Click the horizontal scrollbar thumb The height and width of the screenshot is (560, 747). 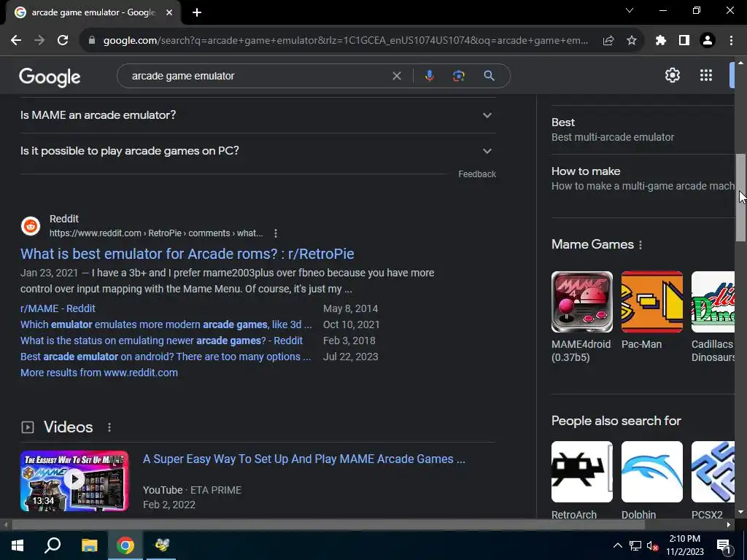pos(328,525)
